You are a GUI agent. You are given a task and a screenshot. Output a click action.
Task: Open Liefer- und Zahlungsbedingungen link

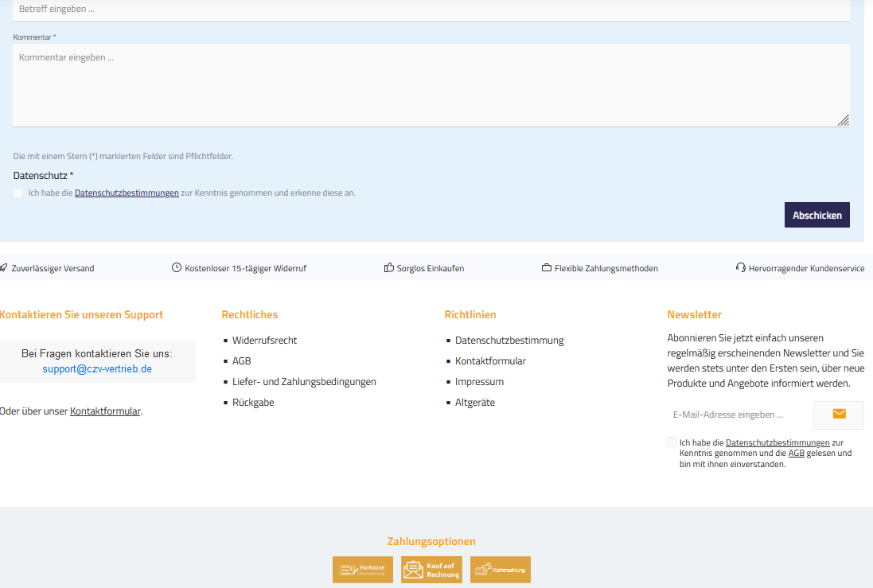pyautogui.click(x=304, y=382)
